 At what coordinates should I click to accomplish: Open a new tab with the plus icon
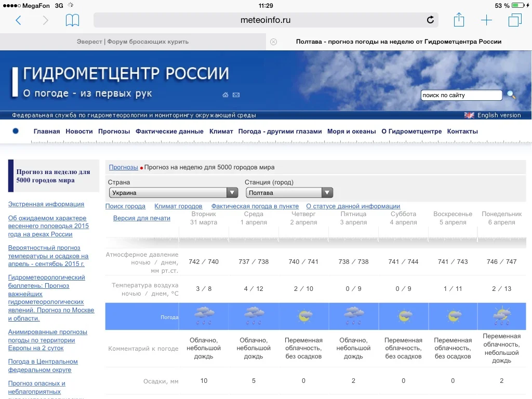487,20
